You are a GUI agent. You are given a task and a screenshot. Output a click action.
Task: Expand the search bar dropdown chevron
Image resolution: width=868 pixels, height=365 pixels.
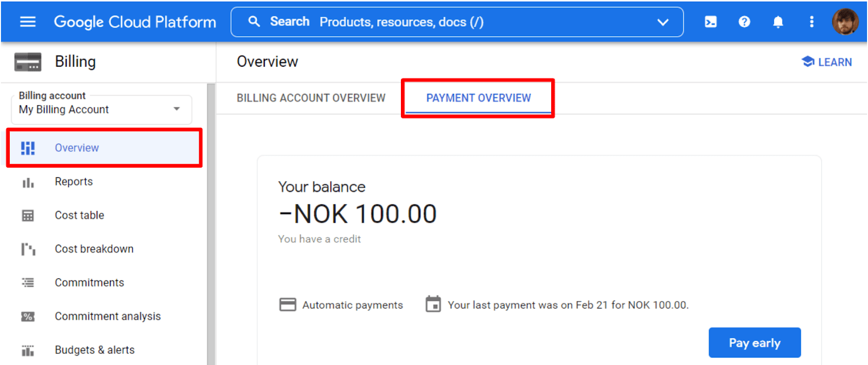point(663,22)
